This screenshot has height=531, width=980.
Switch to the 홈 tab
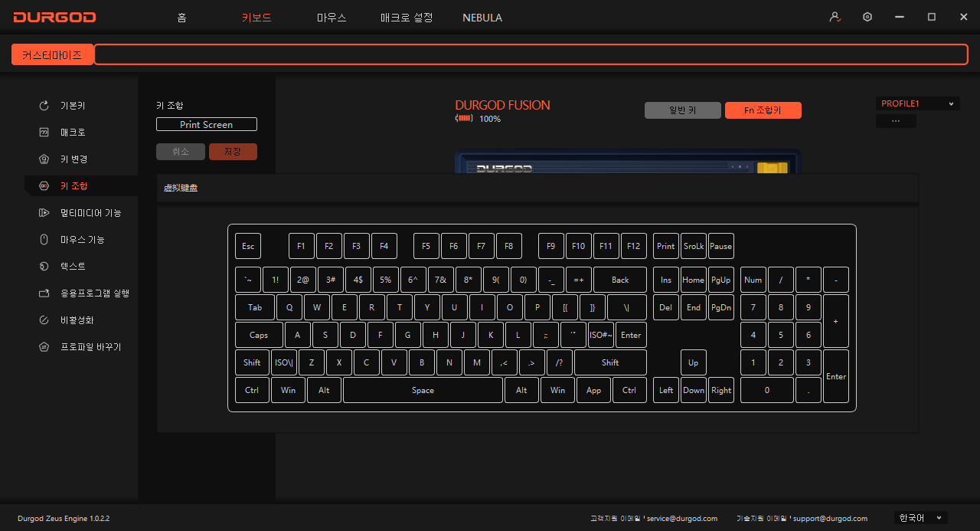click(181, 18)
